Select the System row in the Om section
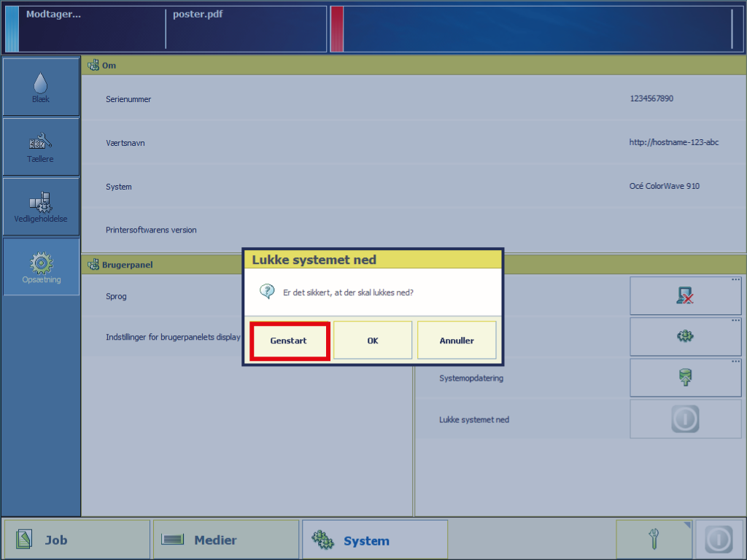 [x=414, y=186]
